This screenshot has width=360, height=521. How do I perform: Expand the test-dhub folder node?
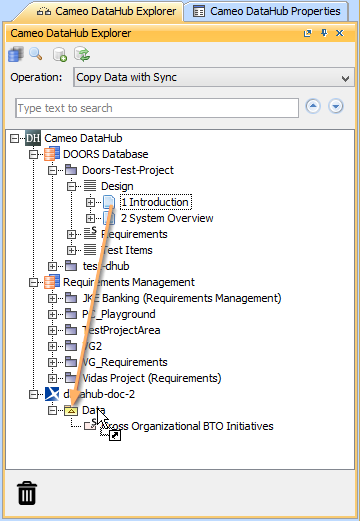pos(52,266)
